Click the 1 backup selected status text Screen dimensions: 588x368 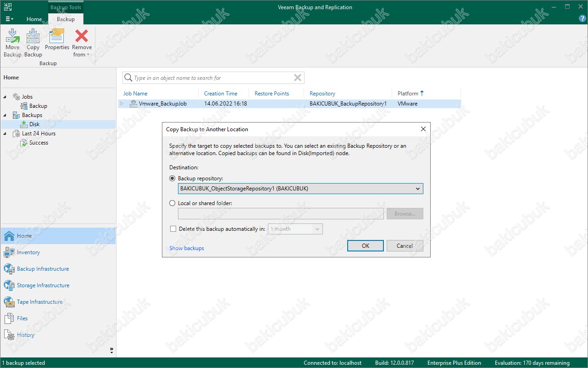tap(24, 363)
